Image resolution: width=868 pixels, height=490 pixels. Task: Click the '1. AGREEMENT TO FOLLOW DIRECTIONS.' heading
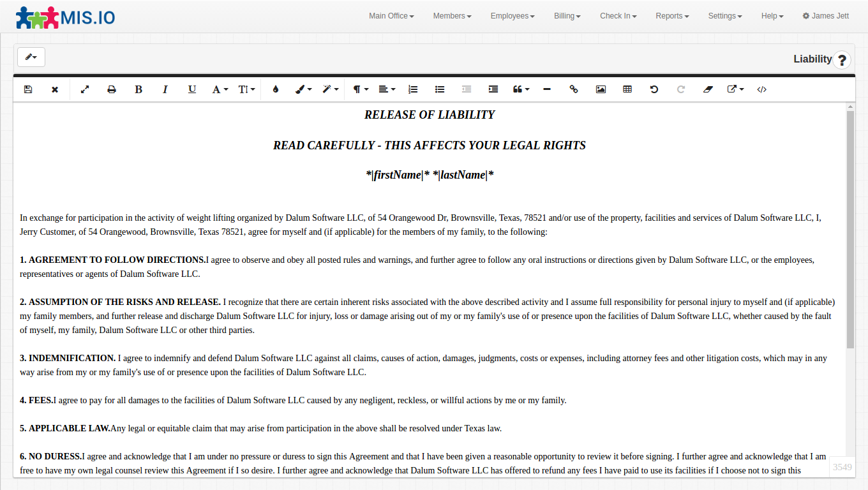[x=112, y=260]
